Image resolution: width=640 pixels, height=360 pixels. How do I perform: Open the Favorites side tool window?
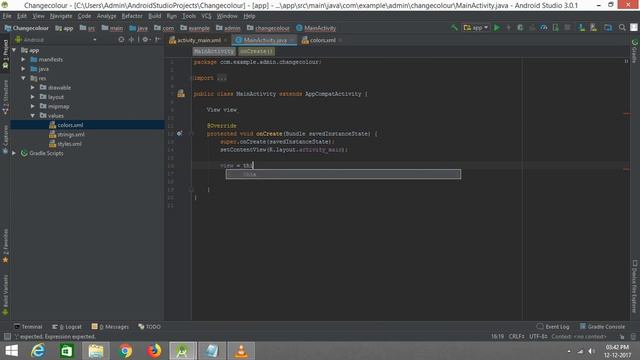pos(5,246)
